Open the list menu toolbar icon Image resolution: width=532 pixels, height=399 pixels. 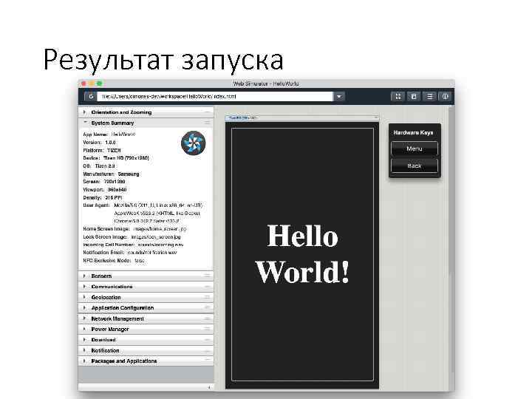pyautogui.click(x=429, y=96)
